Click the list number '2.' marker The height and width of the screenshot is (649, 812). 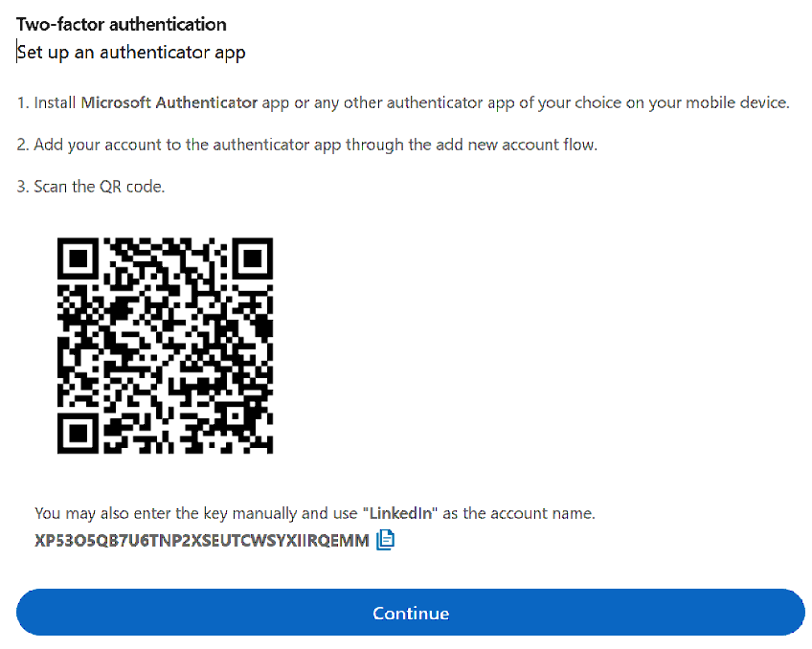click(23, 145)
